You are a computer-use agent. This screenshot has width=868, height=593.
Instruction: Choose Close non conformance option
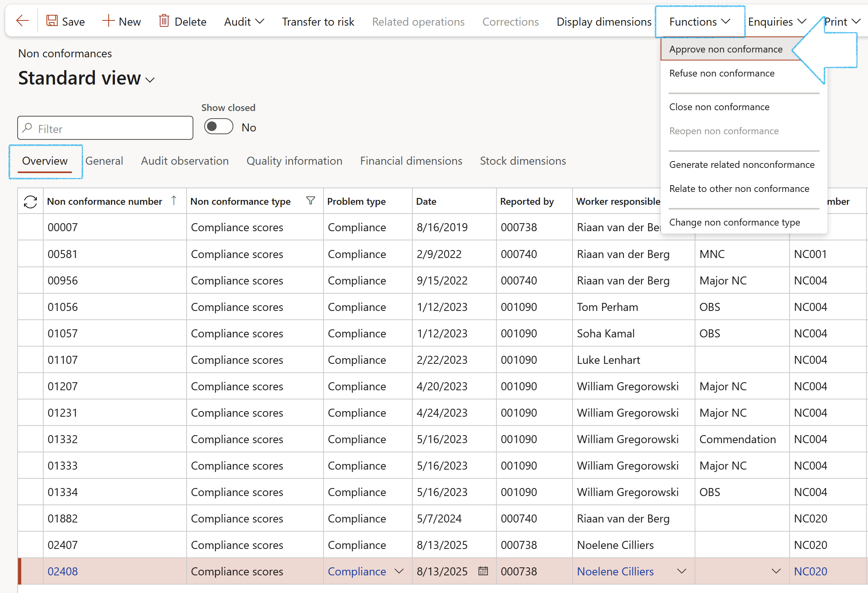(719, 107)
